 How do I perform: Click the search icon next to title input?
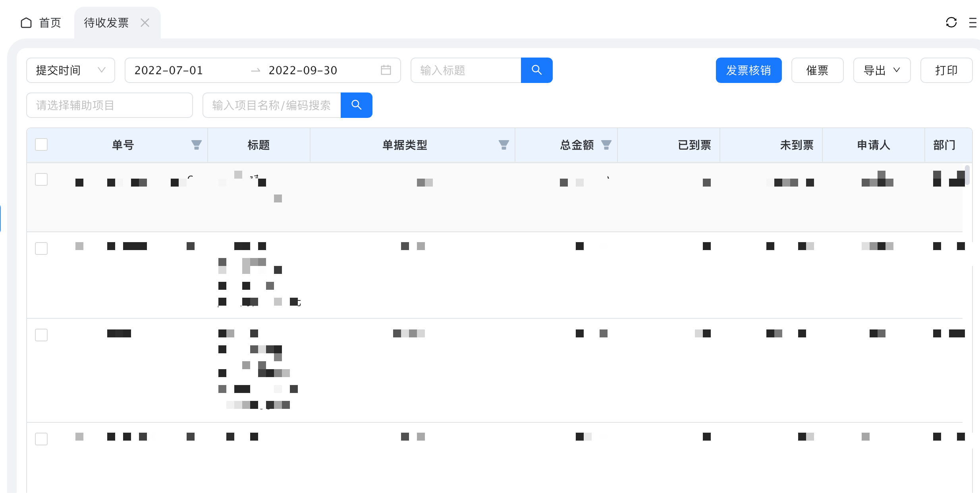pyautogui.click(x=536, y=70)
